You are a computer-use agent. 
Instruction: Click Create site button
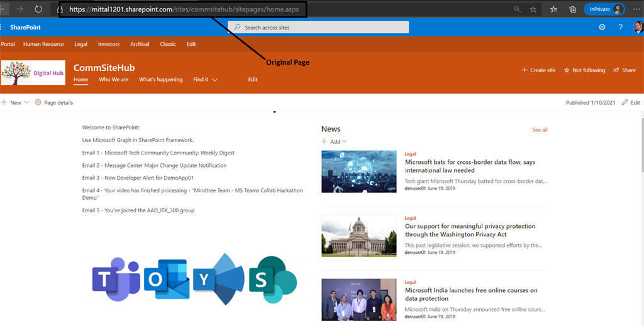(538, 70)
